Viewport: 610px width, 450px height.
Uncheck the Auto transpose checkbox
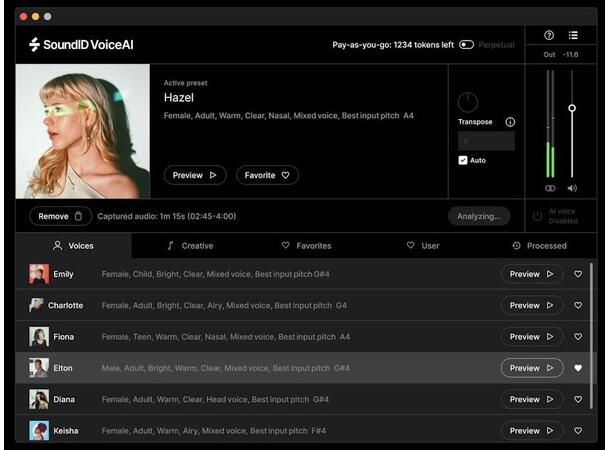[463, 160]
